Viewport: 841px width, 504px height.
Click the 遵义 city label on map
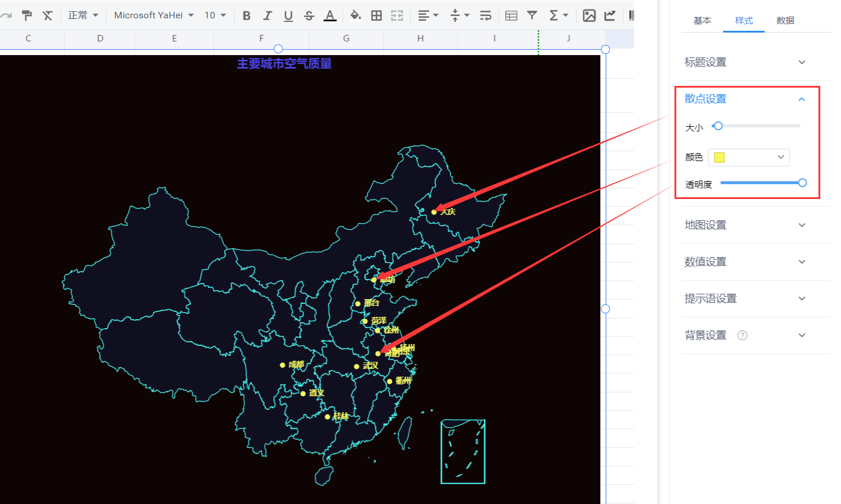(x=317, y=393)
